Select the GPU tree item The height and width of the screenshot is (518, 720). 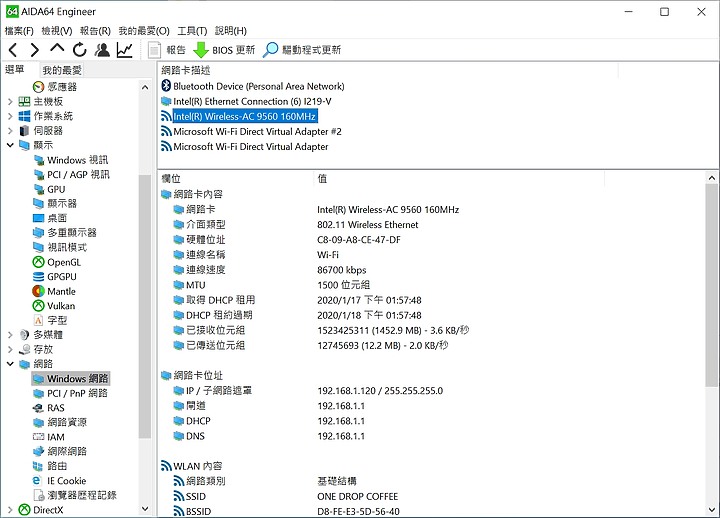(49, 189)
